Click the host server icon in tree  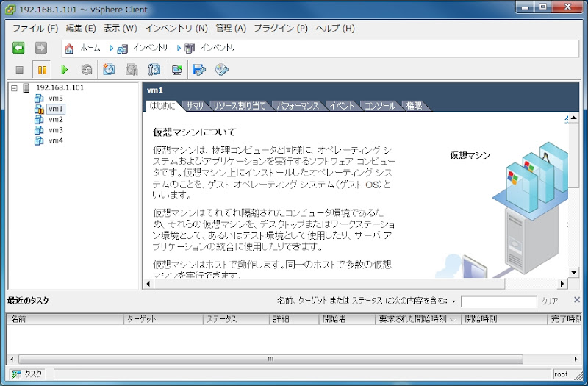coord(26,87)
